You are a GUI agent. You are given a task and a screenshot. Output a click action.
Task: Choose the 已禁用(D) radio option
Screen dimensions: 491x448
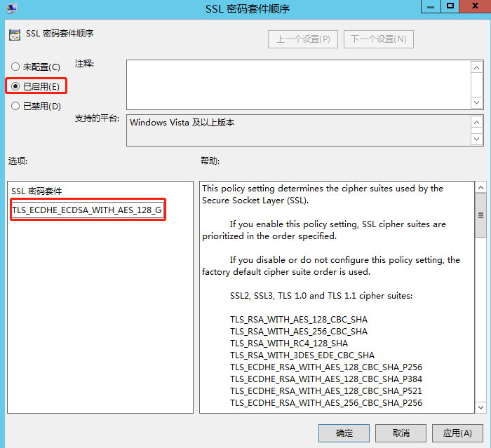coord(15,107)
